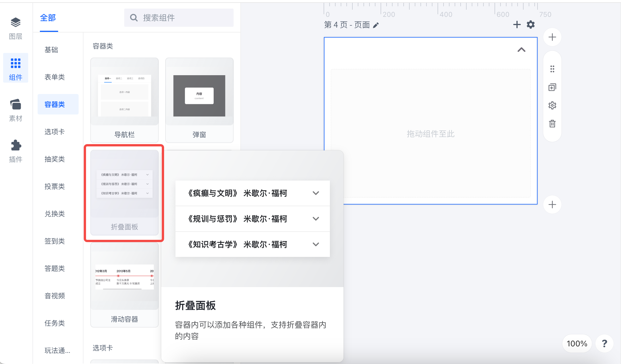
Task: Delete container with trash icon
Action: click(552, 124)
